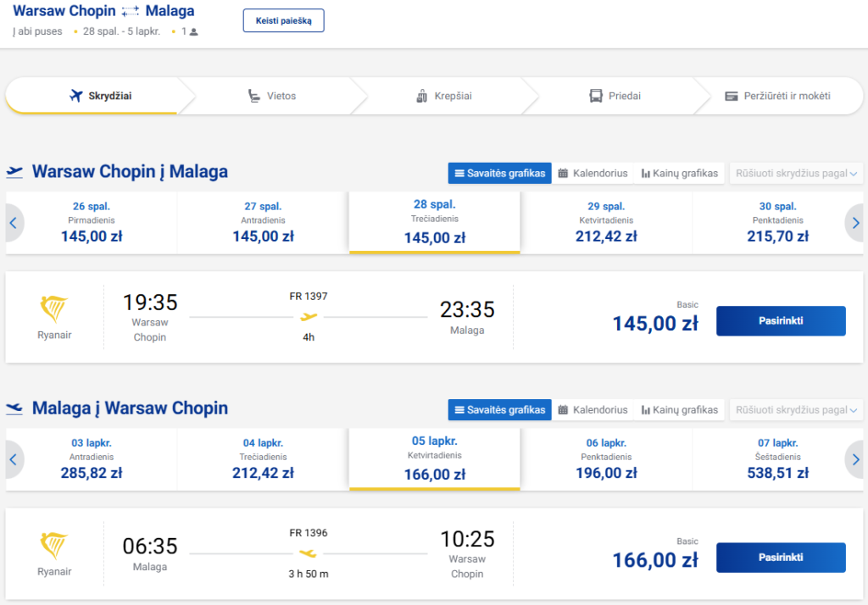Switch outbound view to Kainų grafikas

pyautogui.click(x=680, y=173)
